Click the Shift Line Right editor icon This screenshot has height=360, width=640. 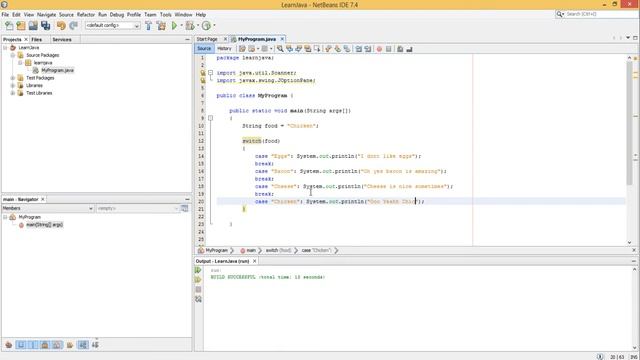point(368,49)
